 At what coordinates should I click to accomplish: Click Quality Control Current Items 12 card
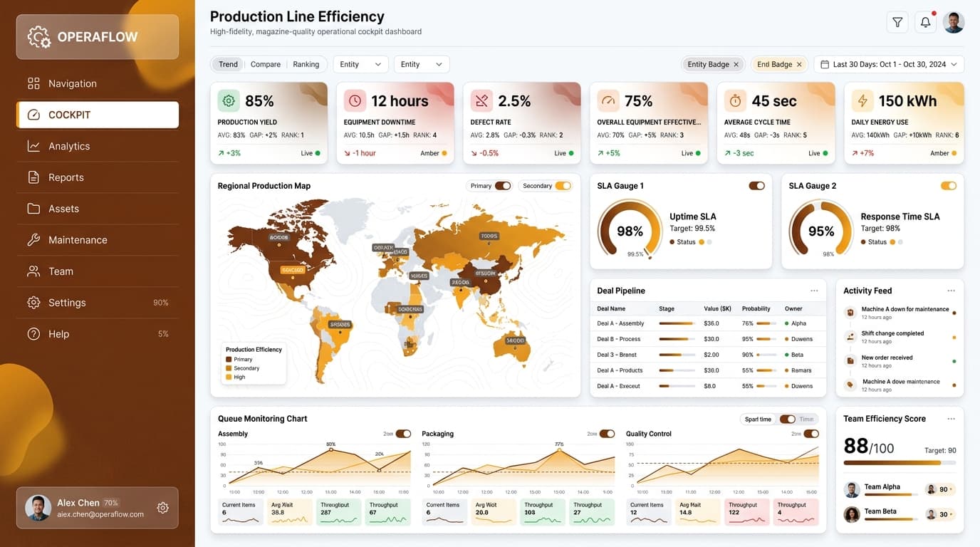point(650,512)
